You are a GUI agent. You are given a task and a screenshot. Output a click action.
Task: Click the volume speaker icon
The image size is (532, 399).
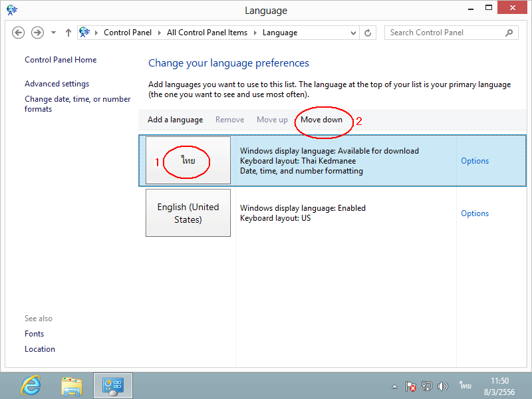(442, 386)
